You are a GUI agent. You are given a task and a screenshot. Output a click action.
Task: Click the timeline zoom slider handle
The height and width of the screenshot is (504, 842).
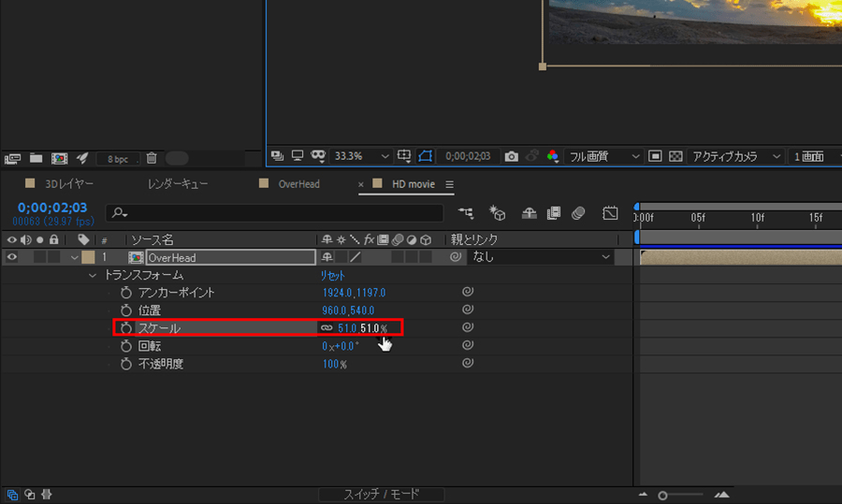point(662,495)
